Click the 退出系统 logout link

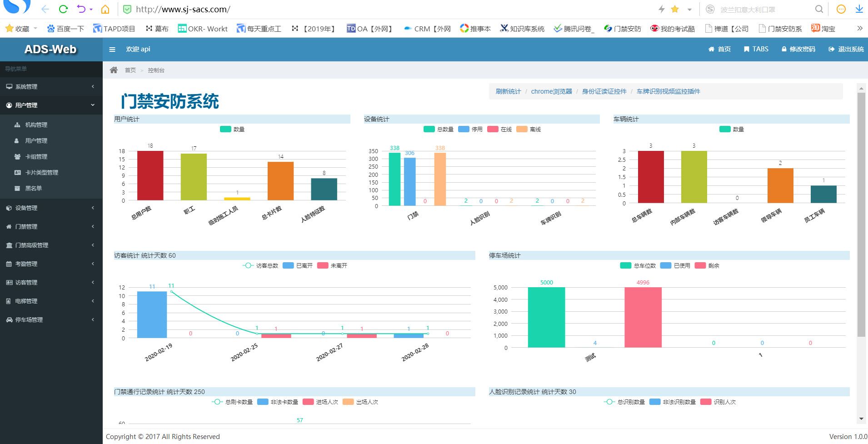846,49
